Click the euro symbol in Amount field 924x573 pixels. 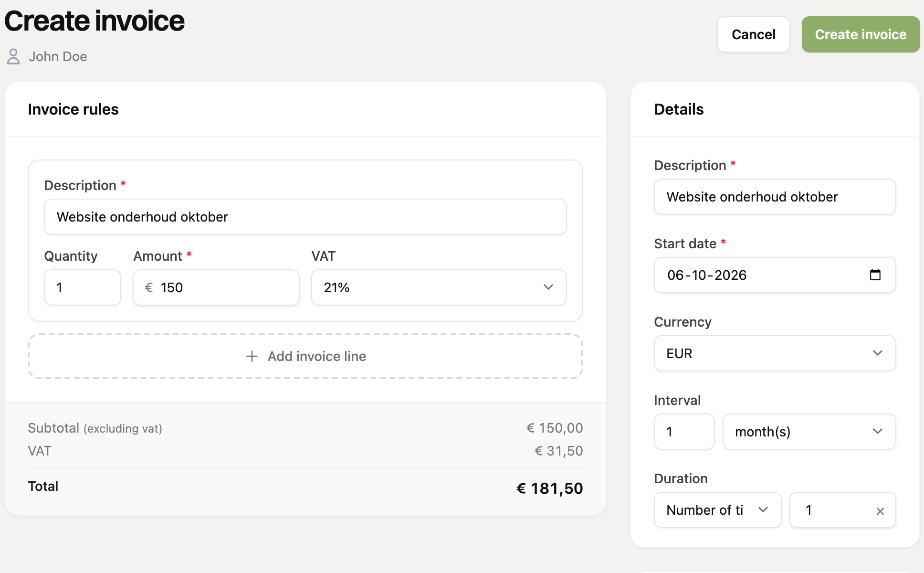149,287
